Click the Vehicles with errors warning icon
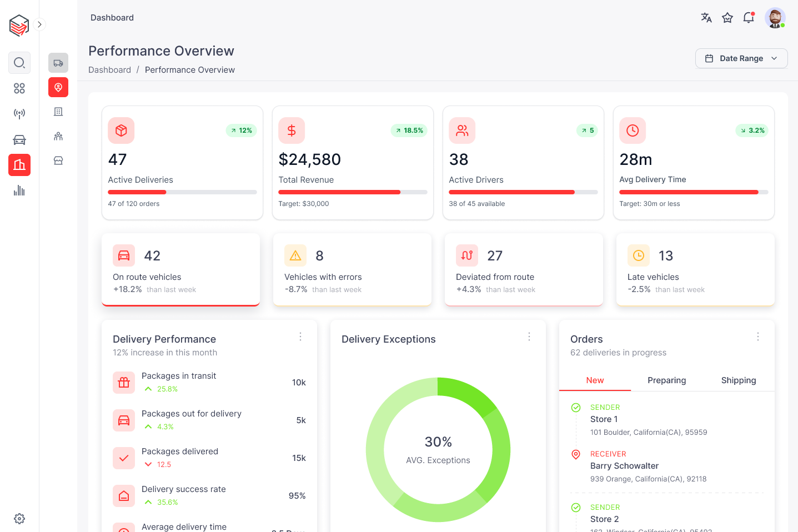Screen dimensions: 798x532 [295, 255]
